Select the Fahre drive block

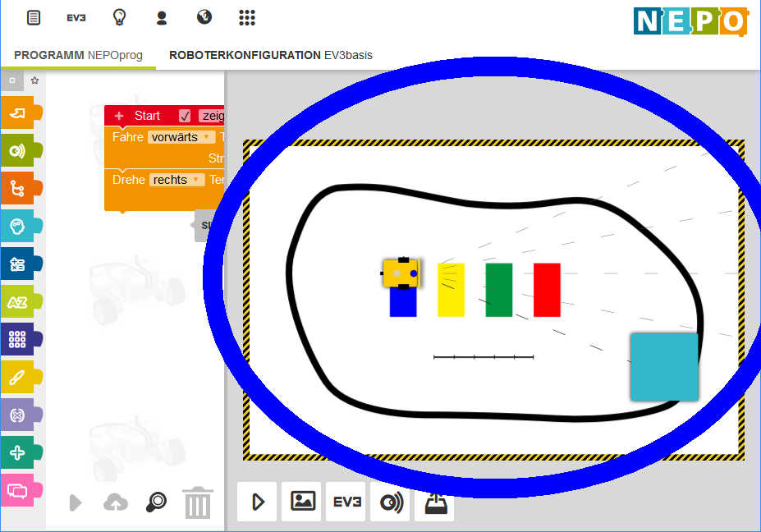coord(164,148)
